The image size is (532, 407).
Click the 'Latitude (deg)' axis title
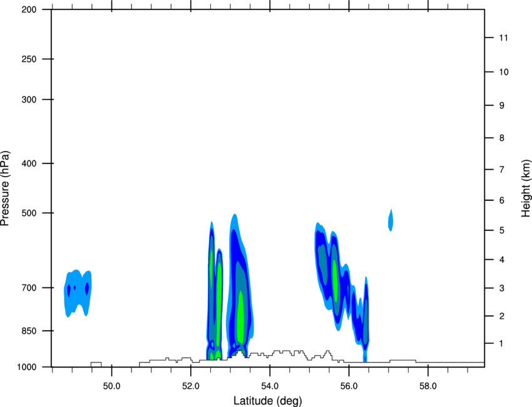pos(267,401)
